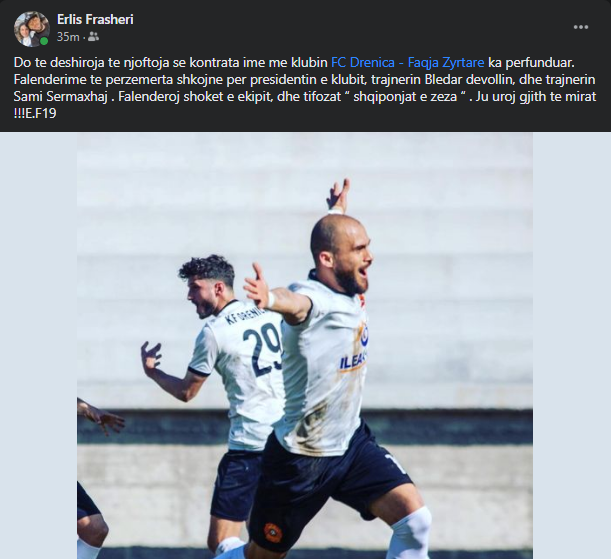This screenshot has width=611, height=559.
Task: Click the raised hand above the bald player
Action: (338, 197)
